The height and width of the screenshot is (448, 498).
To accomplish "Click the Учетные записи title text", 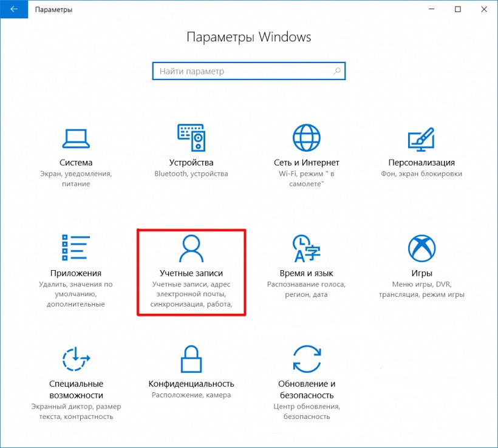I will tap(191, 273).
